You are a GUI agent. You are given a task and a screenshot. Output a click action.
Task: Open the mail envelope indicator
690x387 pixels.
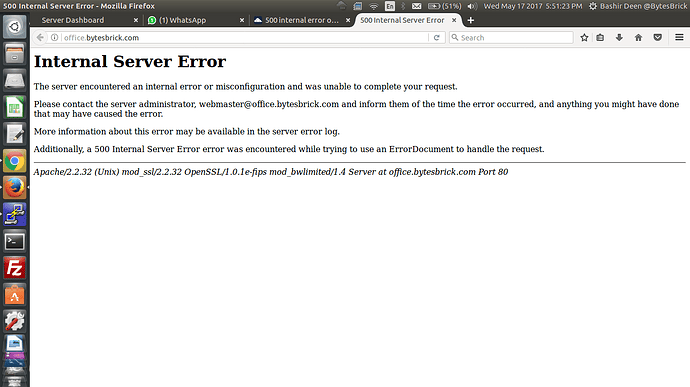pos(416,6)
